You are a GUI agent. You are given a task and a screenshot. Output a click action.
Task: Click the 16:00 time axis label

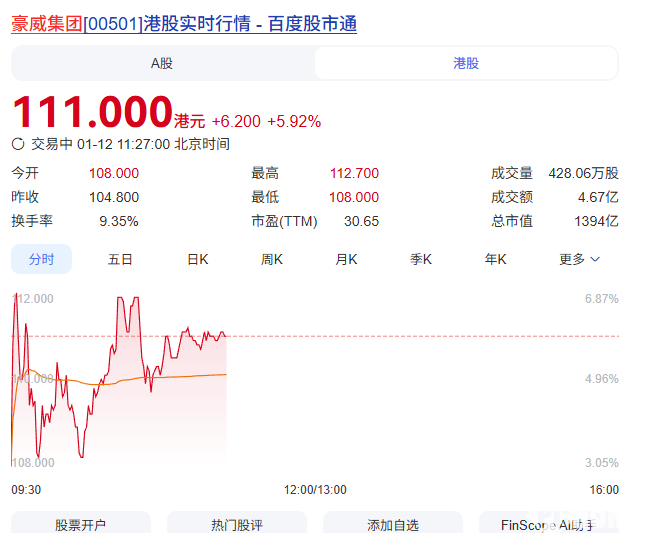coord(604,490)
